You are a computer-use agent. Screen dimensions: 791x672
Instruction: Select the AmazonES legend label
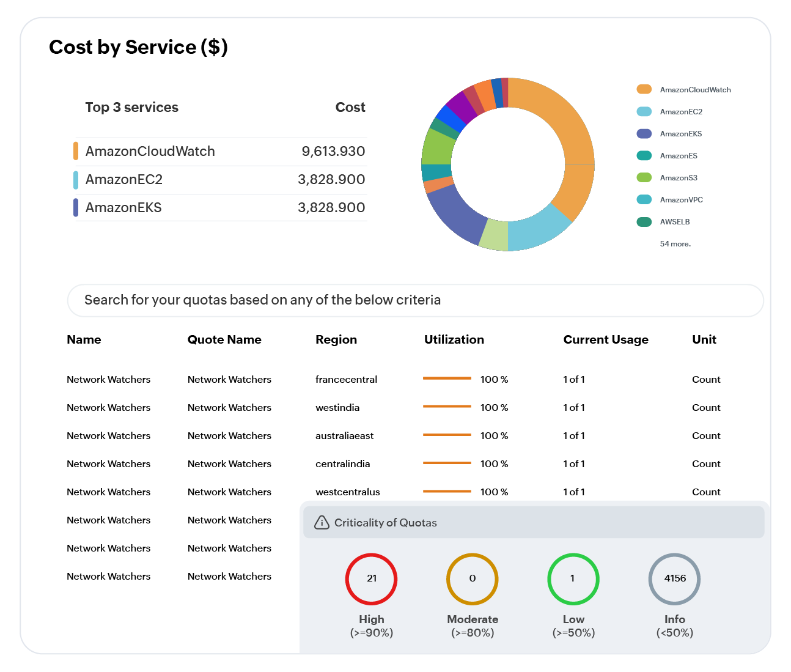(679, 155)
